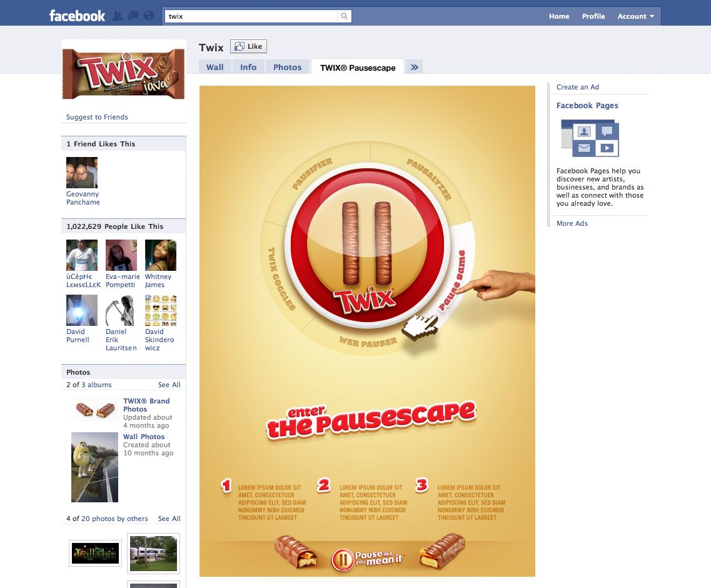
Task: Click the Geovanny Panchame name link
Action: point(83,198)
